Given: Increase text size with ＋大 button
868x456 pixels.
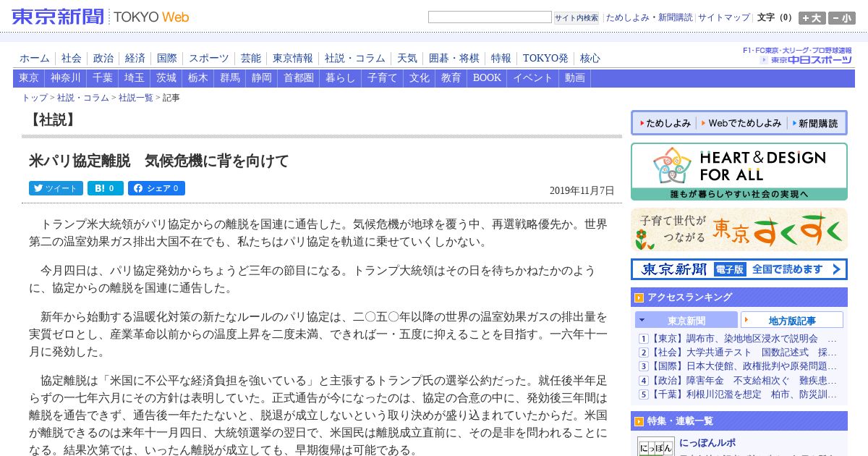Looking at the screenshot, I should [x=812, y=18].
